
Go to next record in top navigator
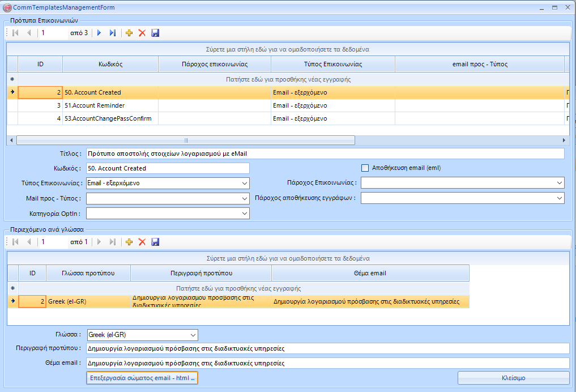(x=99, y=33)
